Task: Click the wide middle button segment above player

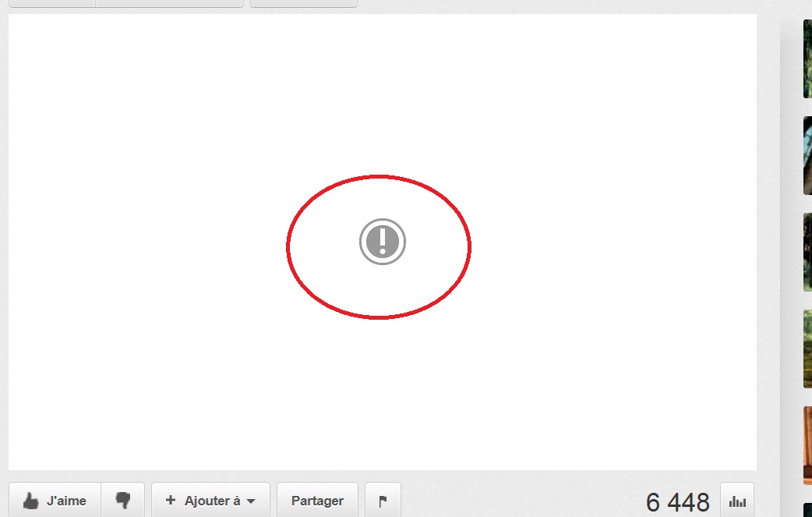Action: (x=169, y=3)
